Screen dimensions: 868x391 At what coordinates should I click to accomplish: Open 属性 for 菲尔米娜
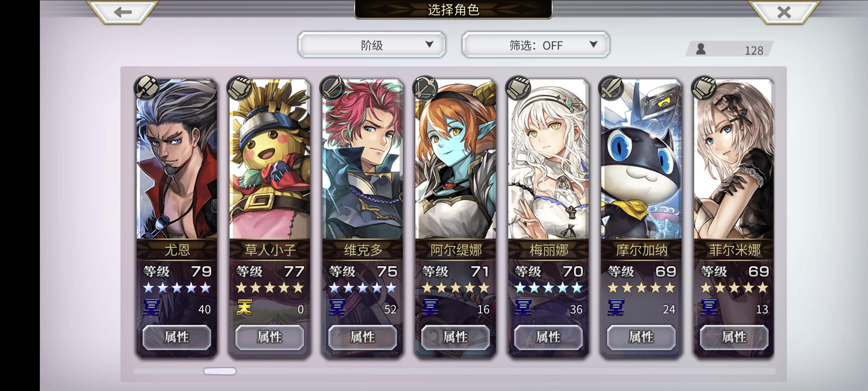tap(735, 337)
